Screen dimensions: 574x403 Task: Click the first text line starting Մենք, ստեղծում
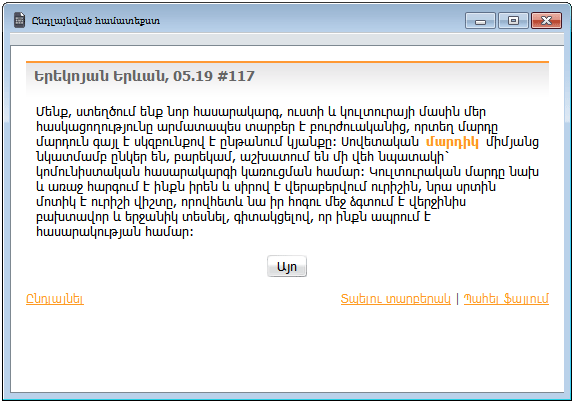point(261,112)
